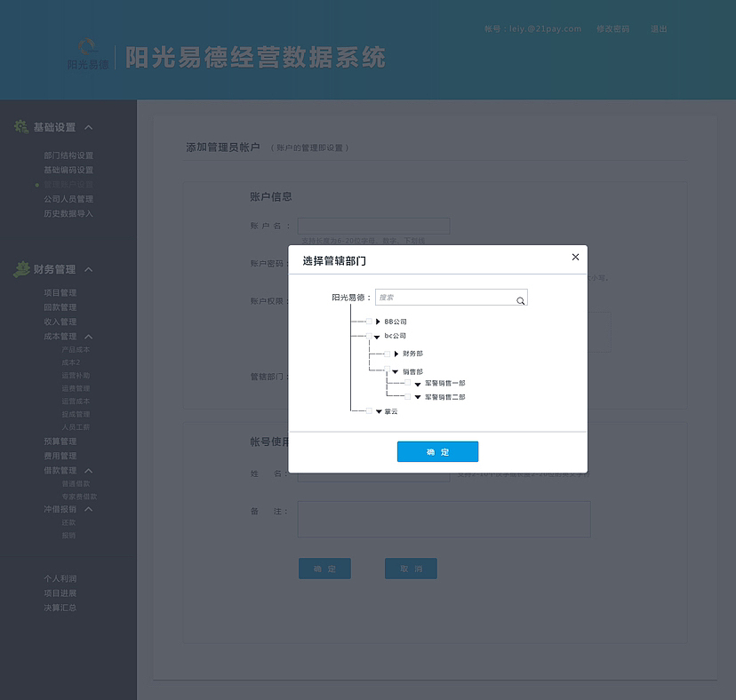Check the 销售部 department checkbox
This screenshot has width=736, height=700.
[388, 369]
